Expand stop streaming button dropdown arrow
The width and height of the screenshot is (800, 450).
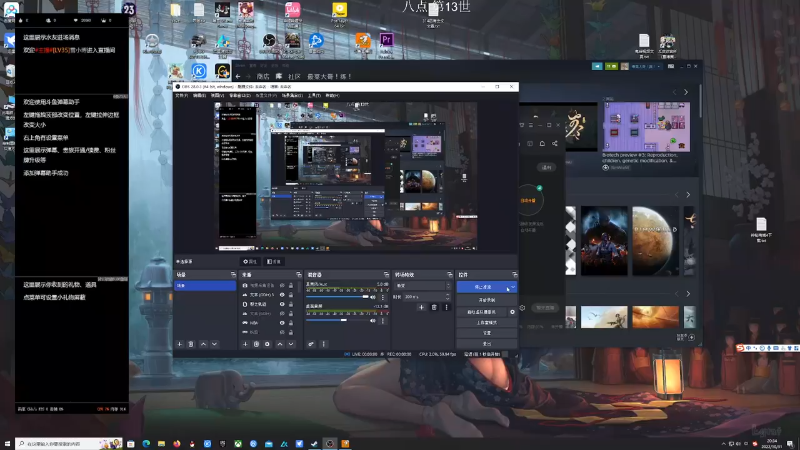pyautogui.click(x=512, y=287)
